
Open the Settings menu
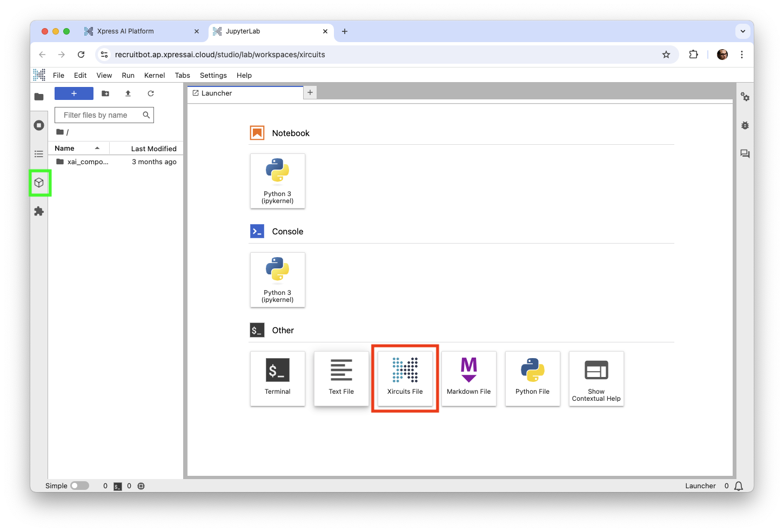point(213,75)
